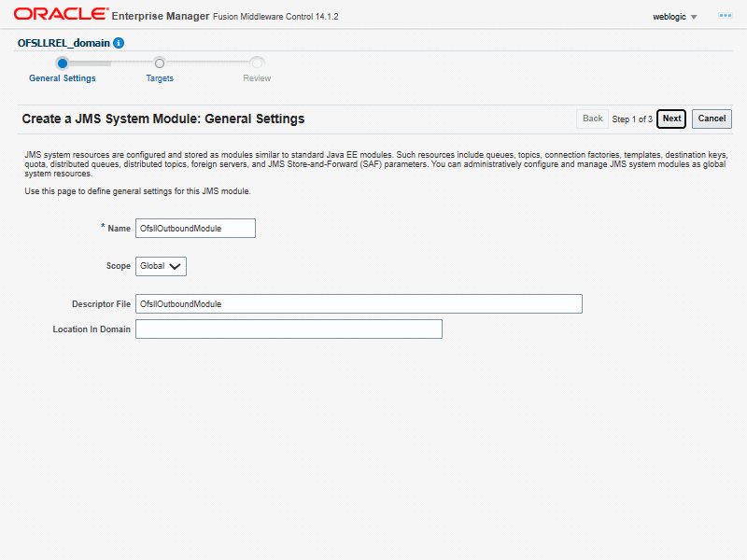Go to the Targets train step label
This screenshot has width=747, height=560.
point(160,78)
